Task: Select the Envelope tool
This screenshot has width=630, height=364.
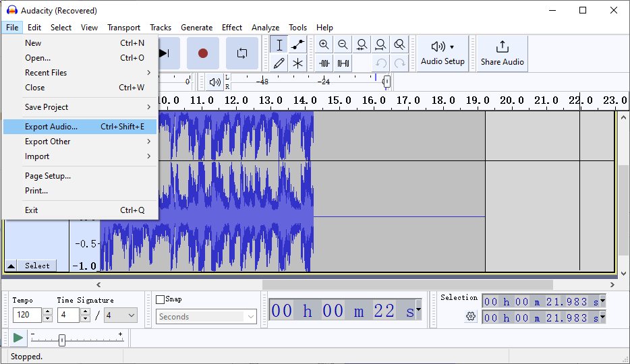Action: pos(297,45)
